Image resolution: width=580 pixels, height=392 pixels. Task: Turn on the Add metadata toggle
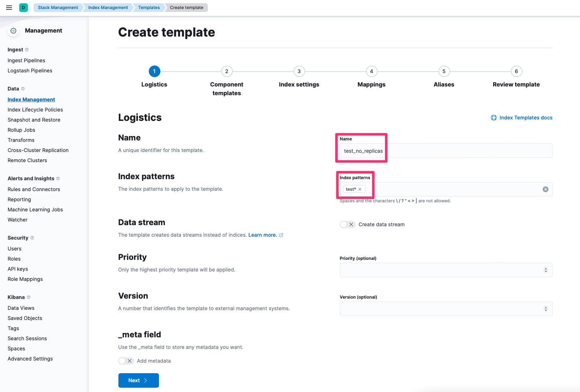(x=126, y=361)
